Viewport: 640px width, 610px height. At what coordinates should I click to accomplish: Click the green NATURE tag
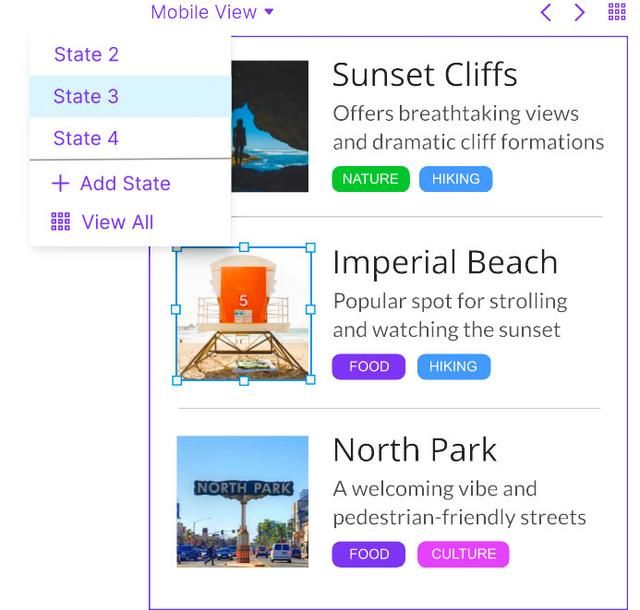[x=370, y=179]
